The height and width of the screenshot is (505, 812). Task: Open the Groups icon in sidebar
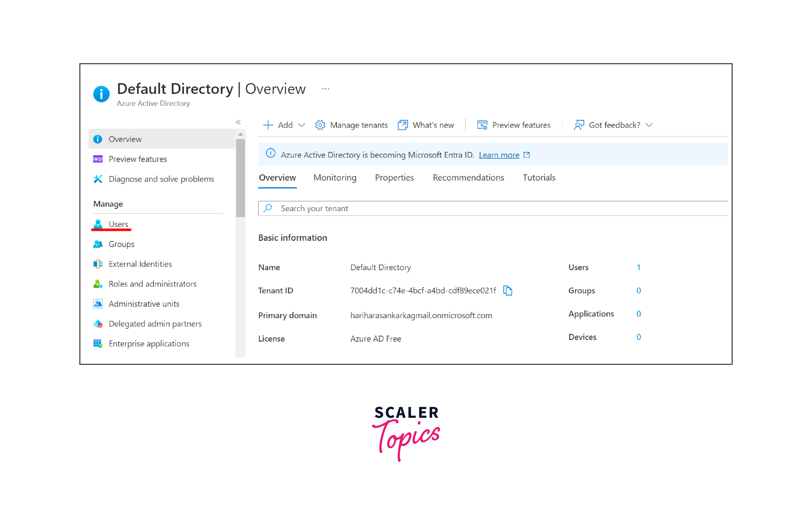tap(98, 244)
